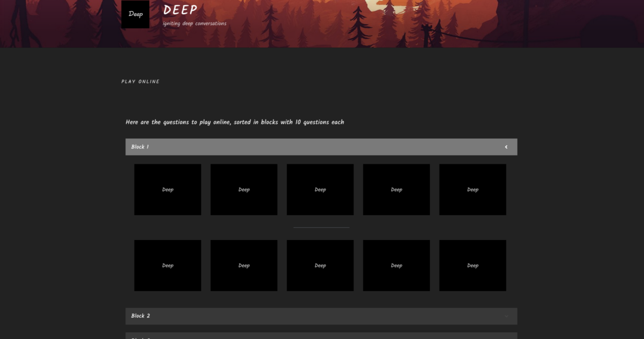
Task: Flip the first Deep card in top row
Action: point(168,189)
